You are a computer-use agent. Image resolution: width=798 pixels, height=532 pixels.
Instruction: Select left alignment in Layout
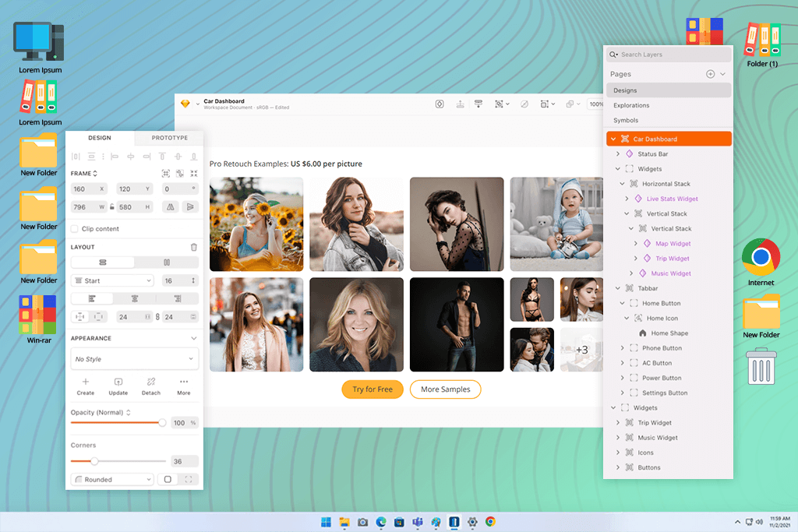pyautogui.click(x=92, y=298)
